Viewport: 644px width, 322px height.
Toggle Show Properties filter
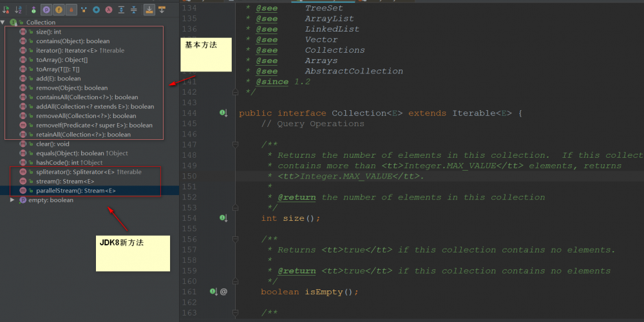tap(46, 10)
